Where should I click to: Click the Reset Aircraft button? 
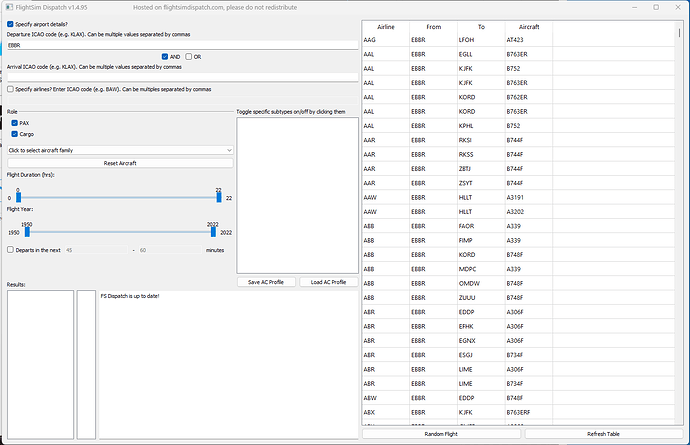click(x=120, y=163)
